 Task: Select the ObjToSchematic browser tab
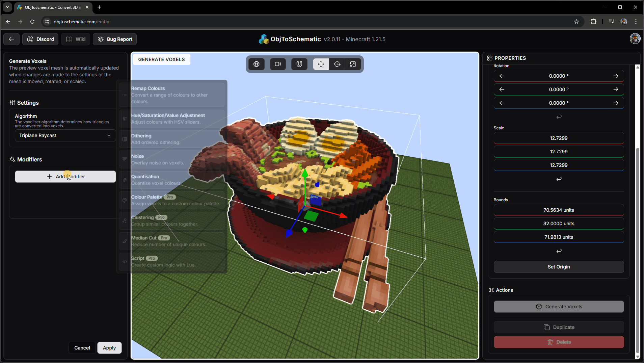(53, 7)
